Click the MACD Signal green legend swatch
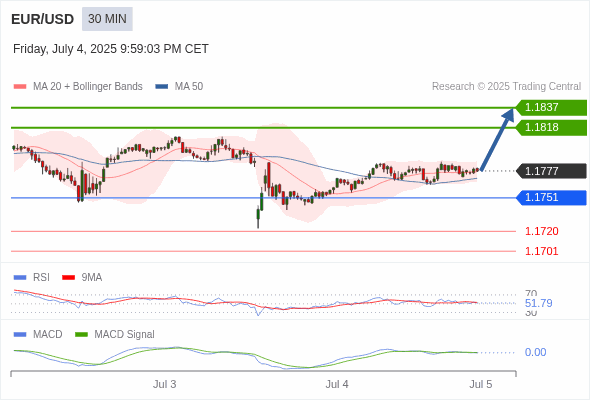The width and height of the screenshot is (590, 400). (81, 335)
